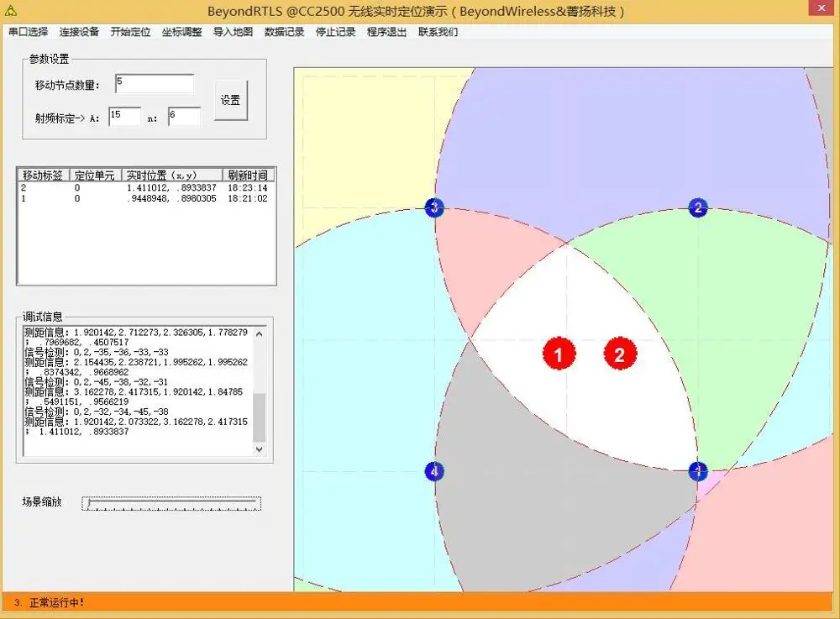The width and height of the screenshot is (840, 619).
Task: Click the position value 1.411012, .8933837 in table
Action: coord(171,188)
